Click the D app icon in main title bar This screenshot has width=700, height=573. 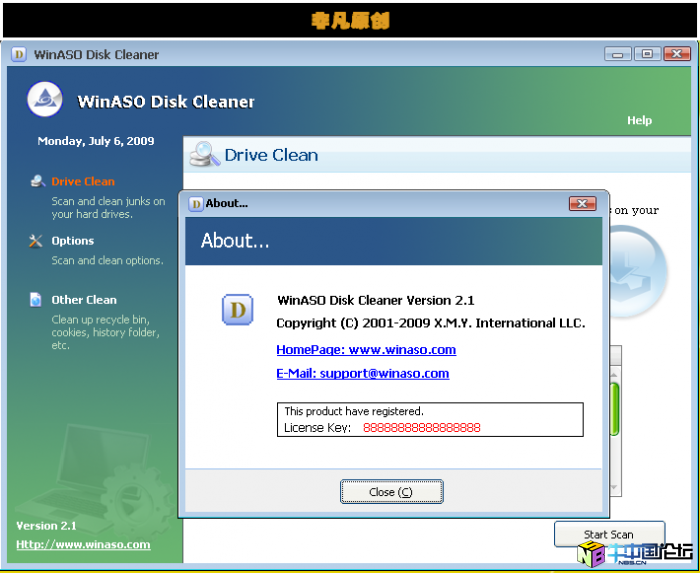click(18, 54)
